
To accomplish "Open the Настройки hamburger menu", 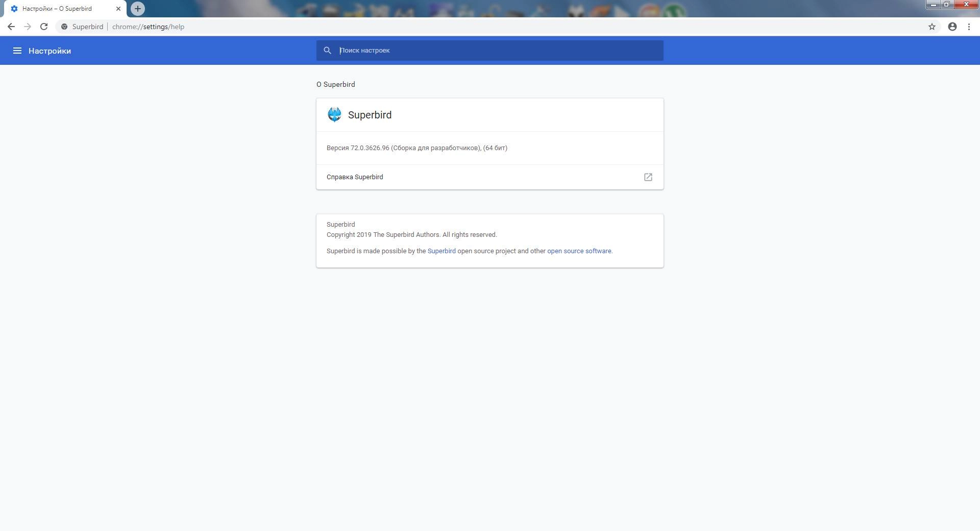I will tap(17, 51).
